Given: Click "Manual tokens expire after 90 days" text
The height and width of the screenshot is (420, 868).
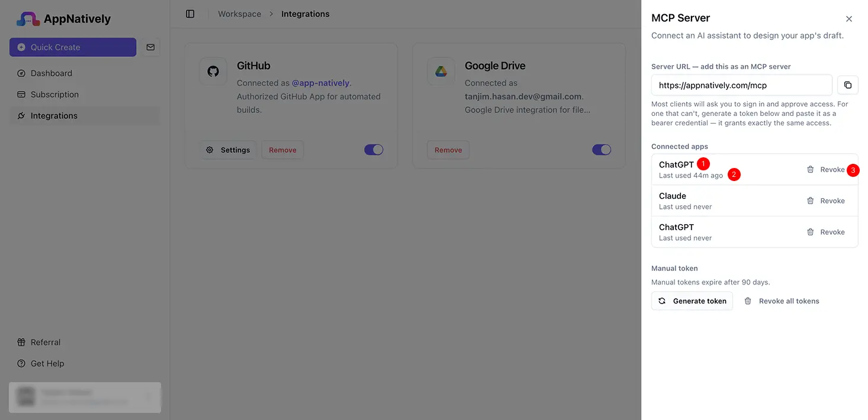Looking at the screenshot, I should point(711,282).
